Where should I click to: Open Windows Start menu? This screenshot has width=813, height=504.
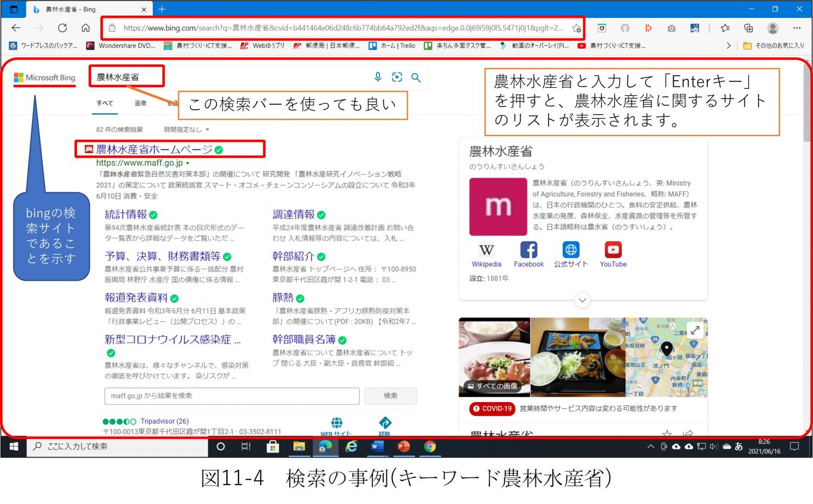[x=14, y=447]
